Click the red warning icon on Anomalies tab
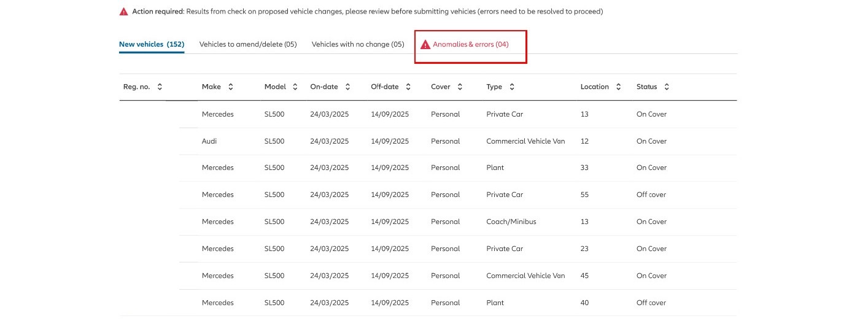Viewport: 868px width, 321px height. tap(425, 44)
